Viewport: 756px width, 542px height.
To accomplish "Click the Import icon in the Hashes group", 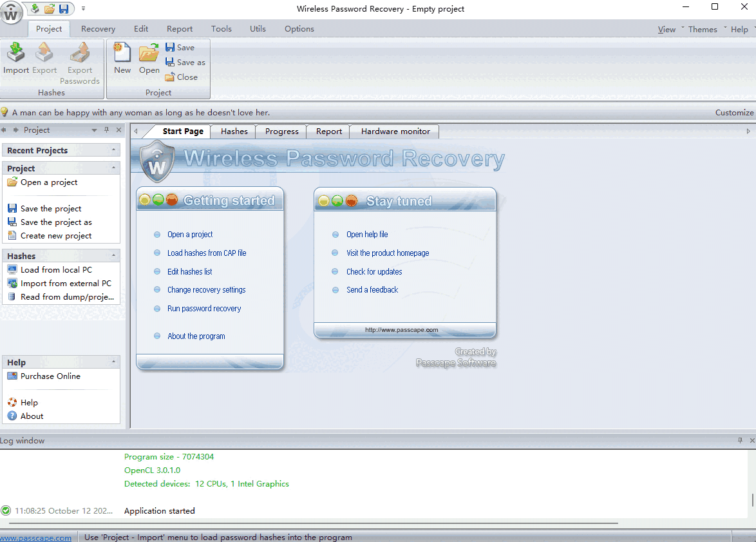I will point(15,58).
